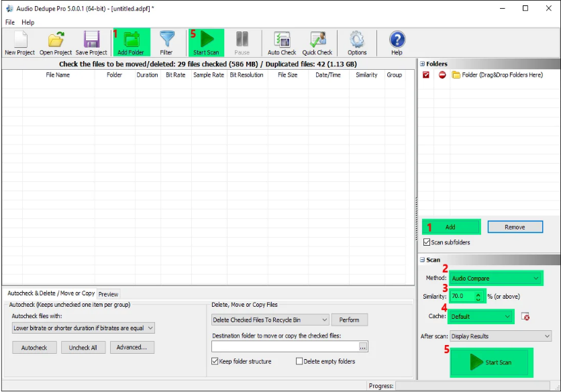561x392 pixels.
Task: Click the Perform button
Action: [349, 320]
